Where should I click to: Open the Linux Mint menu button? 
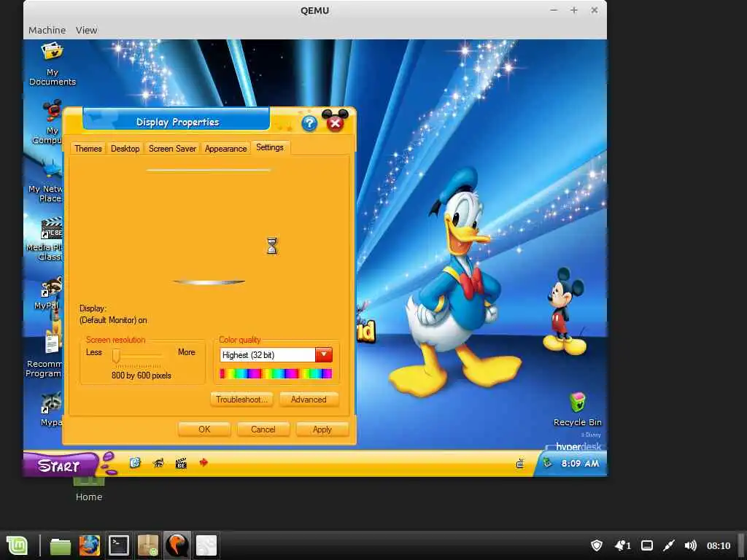18,545
